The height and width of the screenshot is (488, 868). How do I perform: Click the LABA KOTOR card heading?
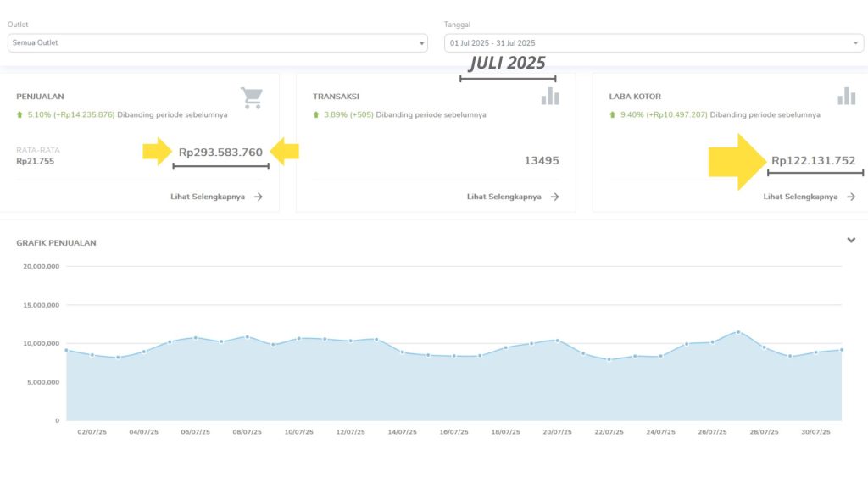pos(635,97)
